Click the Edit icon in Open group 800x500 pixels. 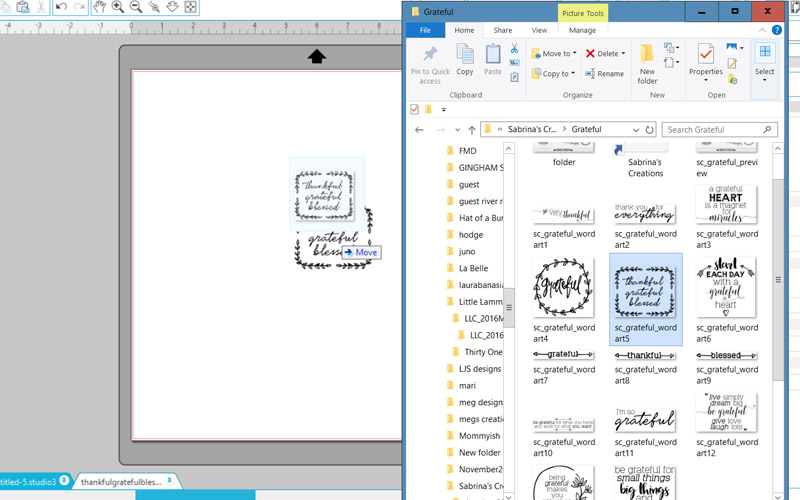pos(732,63)
